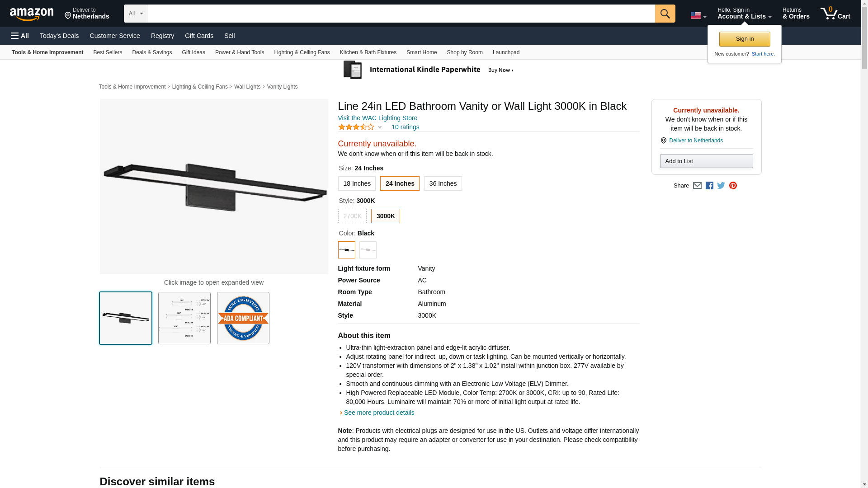Open the shopping cart
868x488 pixels.
click(x=835, y=14)
